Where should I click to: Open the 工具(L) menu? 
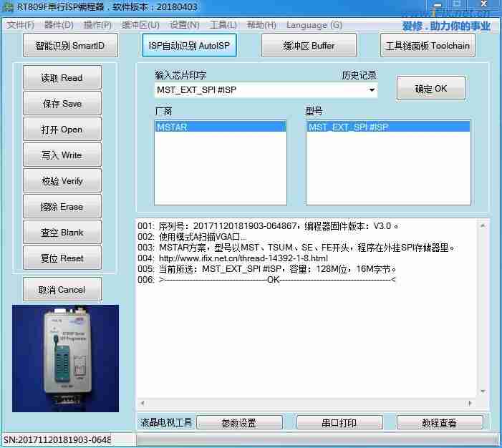[x=223, y=25]
